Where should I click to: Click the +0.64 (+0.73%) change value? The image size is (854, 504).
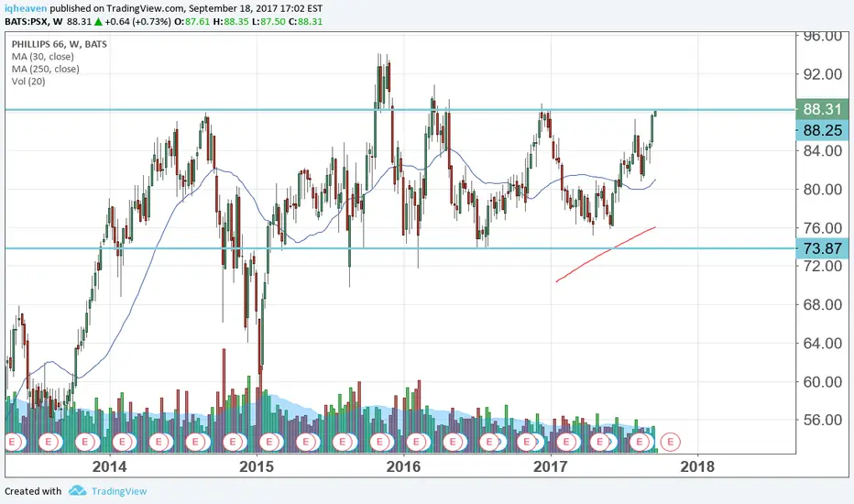[137, 22]
